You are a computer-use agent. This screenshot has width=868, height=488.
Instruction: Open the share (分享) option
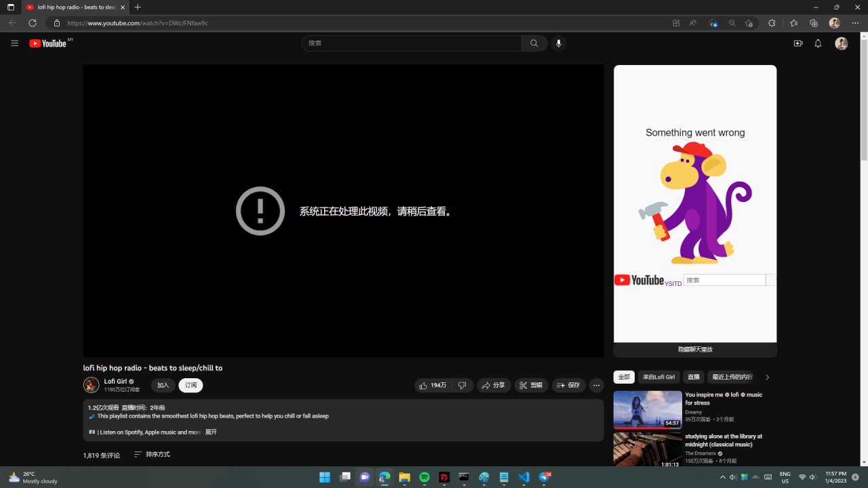(x=494, y=385)
